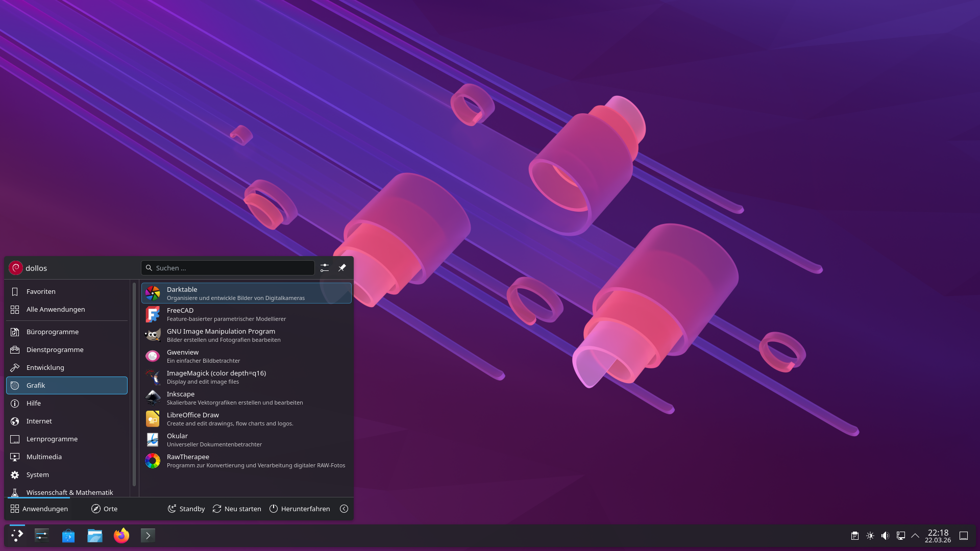The width and height of the screenshot is (980, 551).
Task: Open volume control in system tray
Action: (886, 536)
